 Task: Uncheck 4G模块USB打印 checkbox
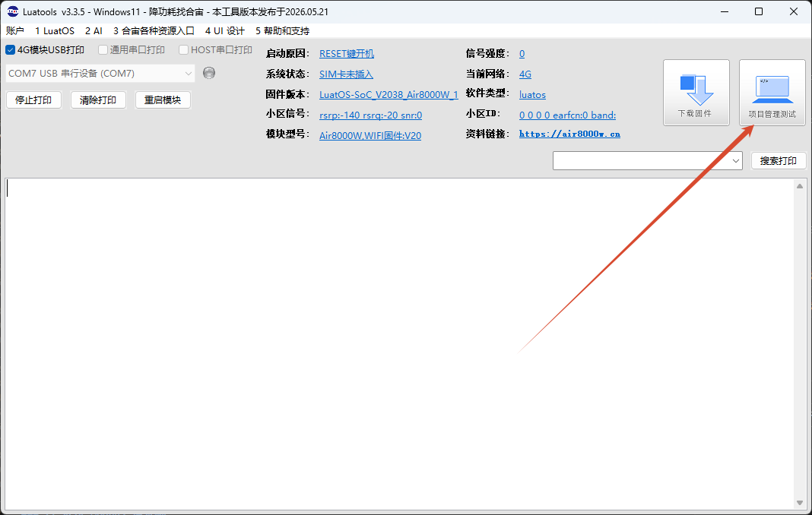click(11, 49)
